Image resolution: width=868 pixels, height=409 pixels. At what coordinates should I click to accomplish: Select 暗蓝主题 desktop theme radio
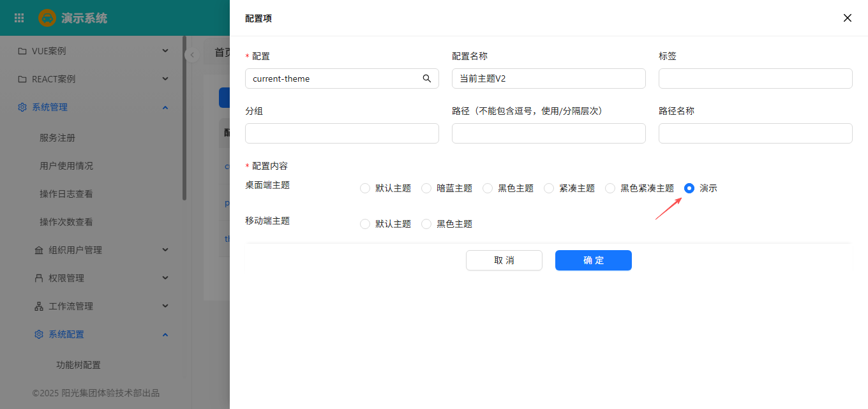pyautogui.click(x=426, y=188)
